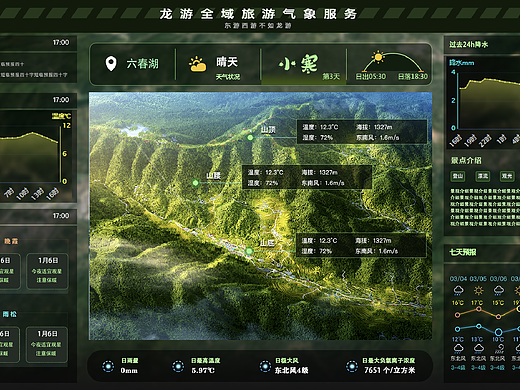The width and height of the screenshot is (520, 390).
Task: Open the 山底 weather info box
Action: (361, 245)
